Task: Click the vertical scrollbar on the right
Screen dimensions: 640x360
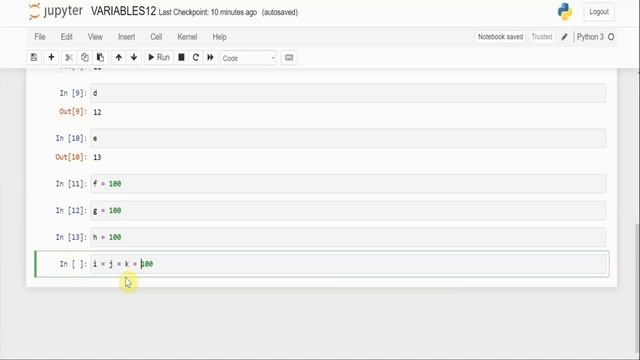Action: click(x=637, y=288)
